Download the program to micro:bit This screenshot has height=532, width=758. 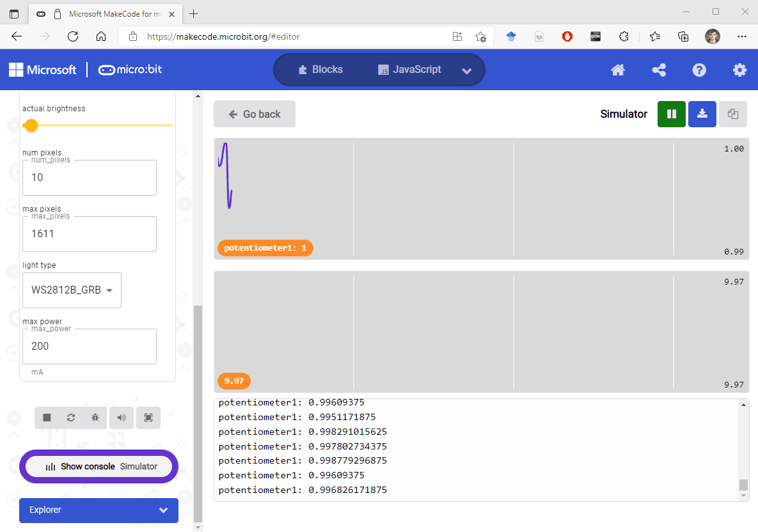702,114
